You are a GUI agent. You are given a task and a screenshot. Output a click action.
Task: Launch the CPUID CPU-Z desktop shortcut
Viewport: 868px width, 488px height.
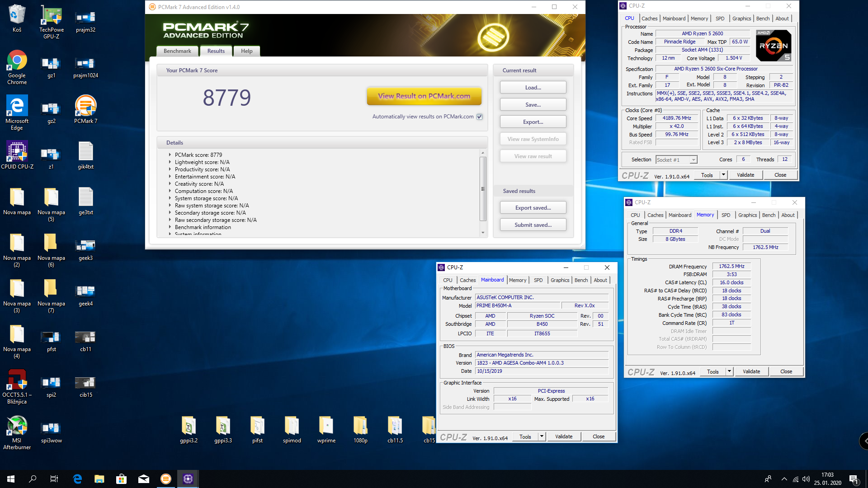tap(17, 155)
